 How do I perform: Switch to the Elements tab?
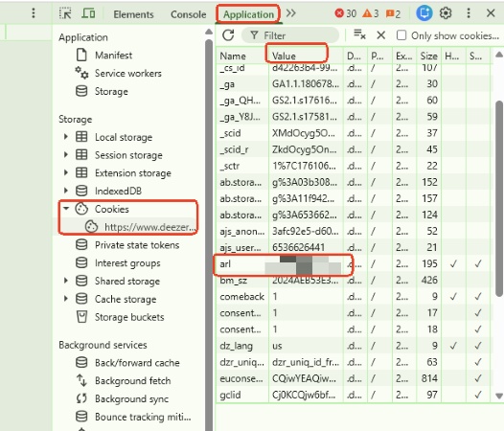133,14
